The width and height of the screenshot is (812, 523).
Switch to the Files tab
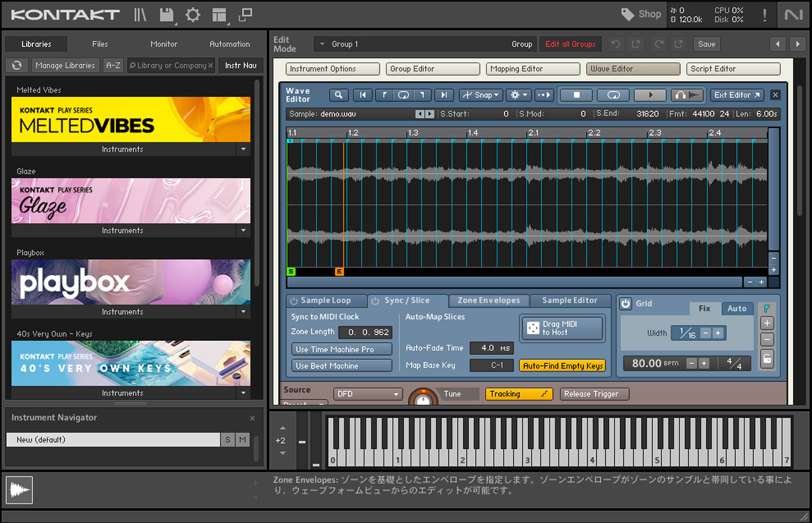click(100, 44)
